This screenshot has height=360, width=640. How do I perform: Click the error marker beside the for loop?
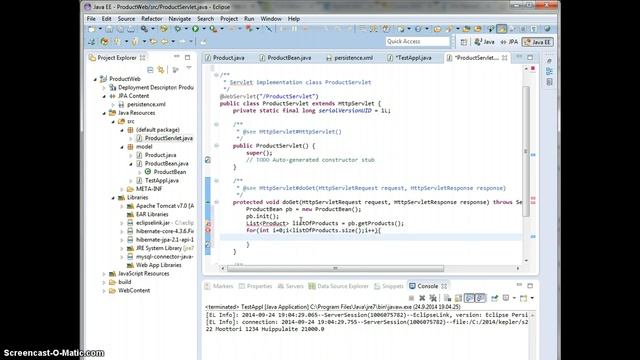coord(208,230)
